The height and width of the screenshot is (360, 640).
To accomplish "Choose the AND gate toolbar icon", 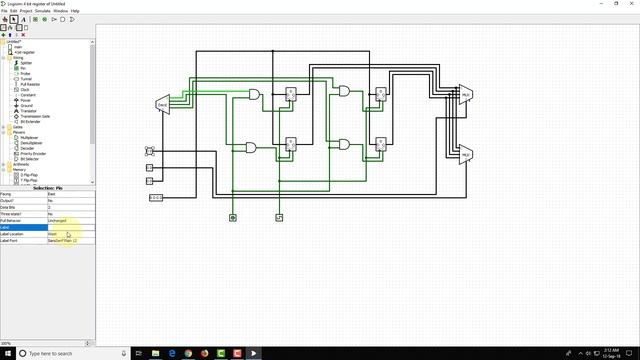I will click(63, 19).
